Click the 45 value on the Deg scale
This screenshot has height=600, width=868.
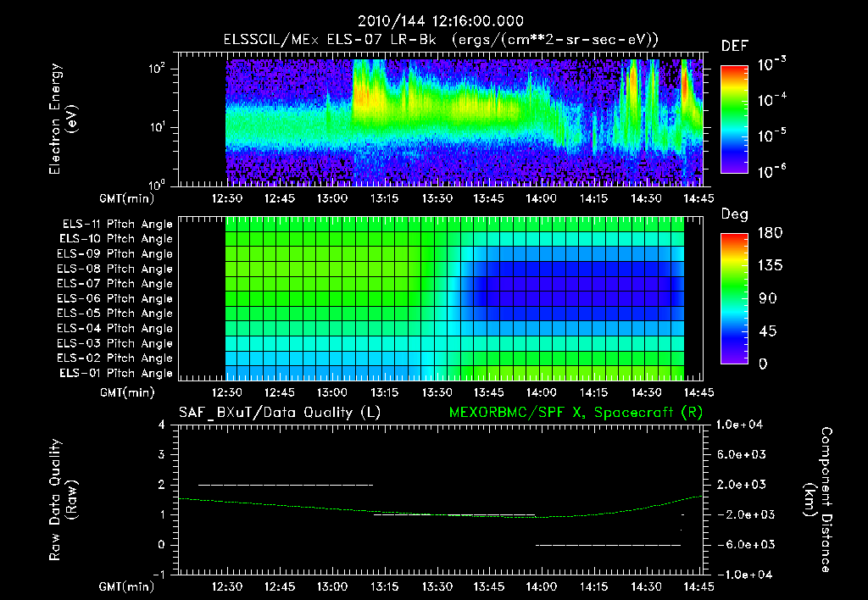pos(768,331)
